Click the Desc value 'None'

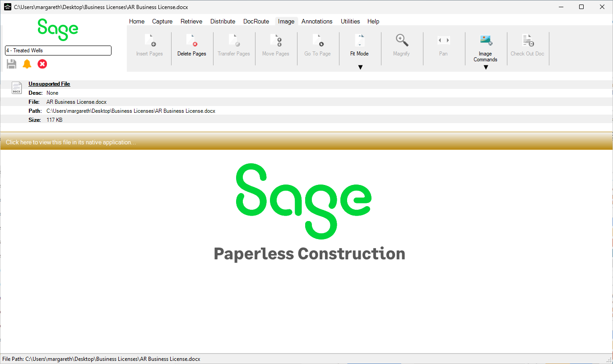(52, 93)
